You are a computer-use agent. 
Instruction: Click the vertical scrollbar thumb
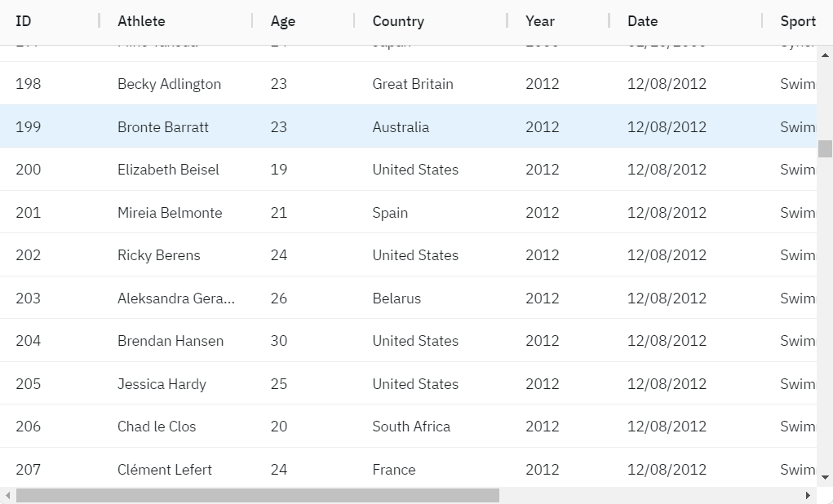[x=826, y=148]
